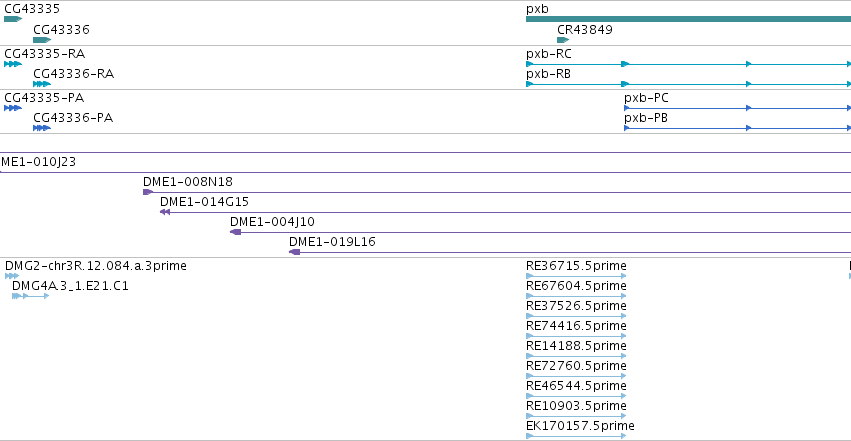851x441 pixels.
Task: Click the DME1-008N18 clone start marker
Action: click(x=148, y=192)
